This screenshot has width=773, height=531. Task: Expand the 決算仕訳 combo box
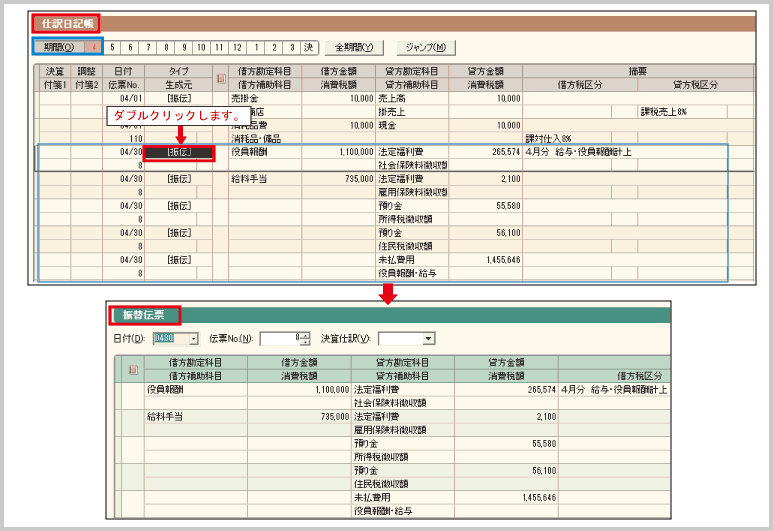click(x=427, y=339)
